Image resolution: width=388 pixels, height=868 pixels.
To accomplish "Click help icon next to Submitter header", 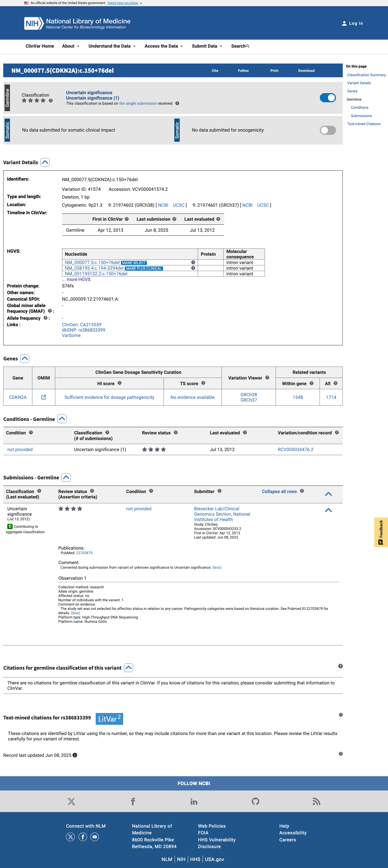I will 219,491.
